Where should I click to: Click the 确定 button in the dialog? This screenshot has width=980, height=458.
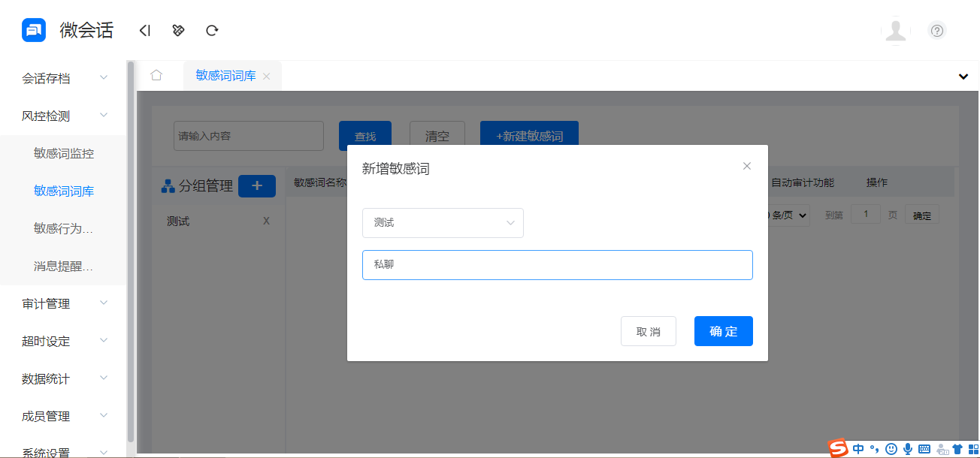point(723,331)
